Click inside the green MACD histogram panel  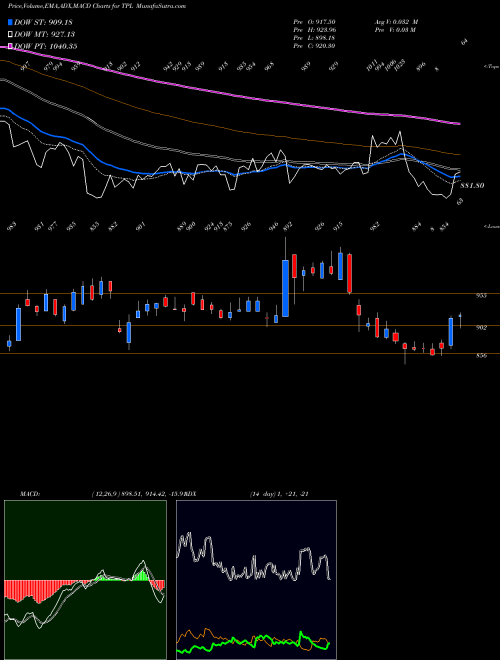click(85, 580)
